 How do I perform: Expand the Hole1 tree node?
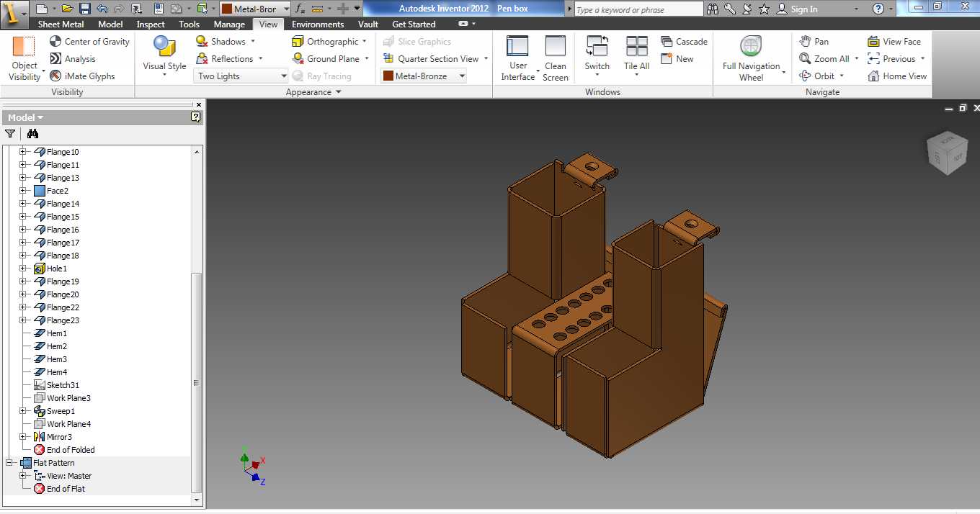click(22, 269)
